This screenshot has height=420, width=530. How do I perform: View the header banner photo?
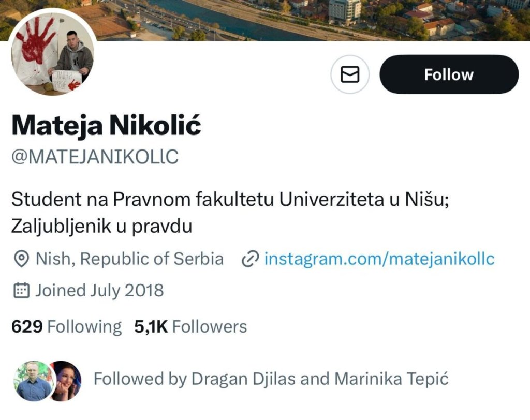(311, 20)
